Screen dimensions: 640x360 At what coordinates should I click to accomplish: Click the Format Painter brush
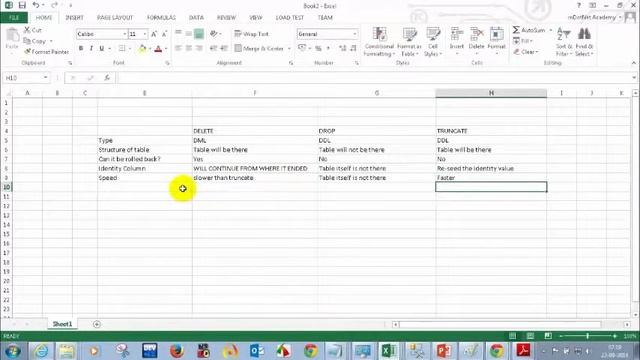point(27,52)
